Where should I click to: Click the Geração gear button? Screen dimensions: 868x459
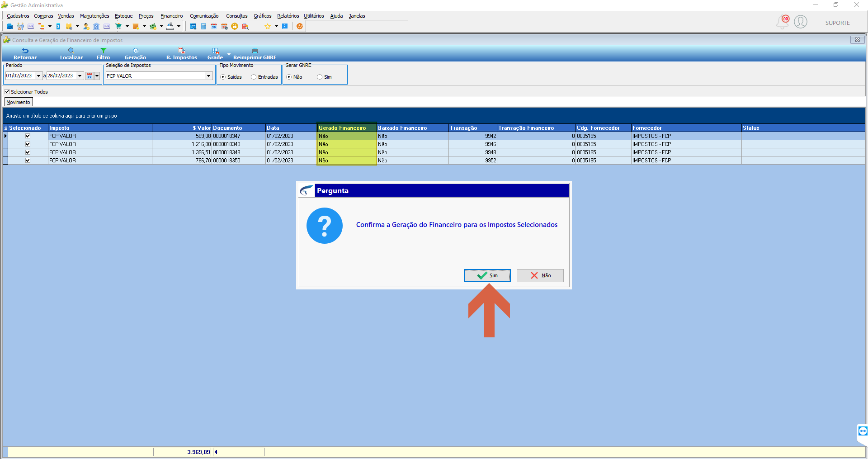click(135, 54)
